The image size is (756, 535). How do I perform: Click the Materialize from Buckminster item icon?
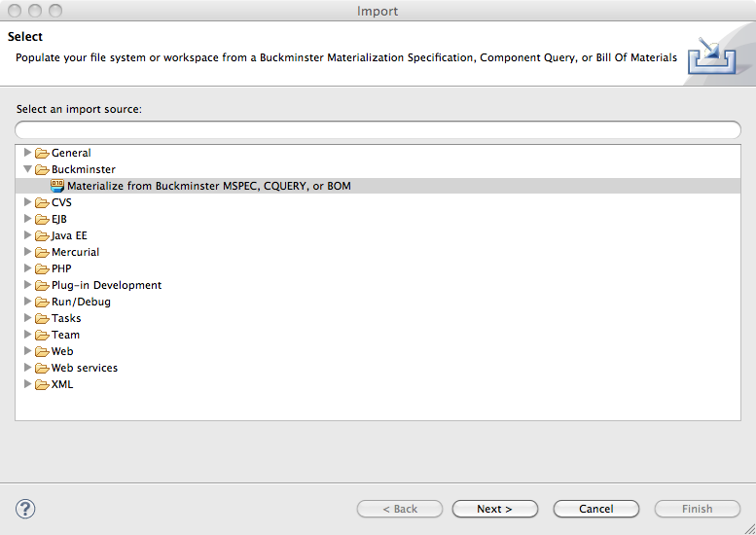click(57, 186)
